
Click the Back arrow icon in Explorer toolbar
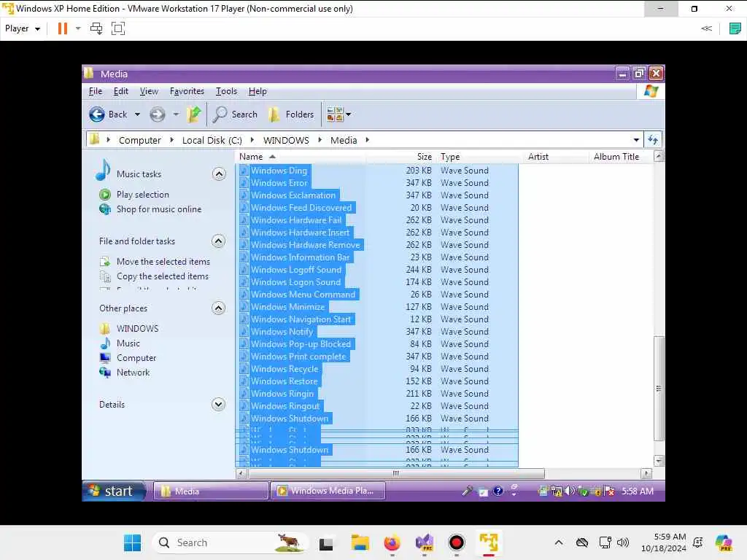click(97, 114)
